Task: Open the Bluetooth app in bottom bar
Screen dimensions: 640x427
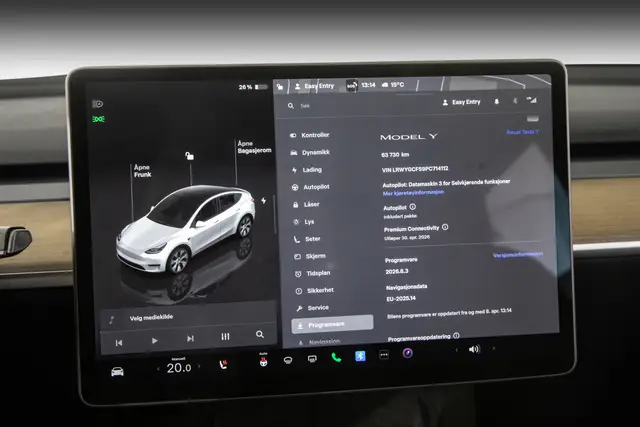Action: click(360, 356)
